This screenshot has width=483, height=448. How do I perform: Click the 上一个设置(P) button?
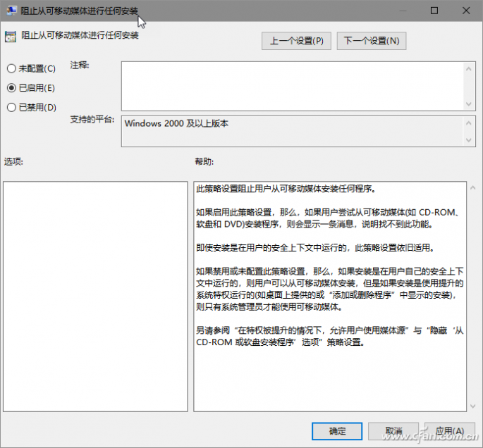pyautogui.click(x=296, y=41)
